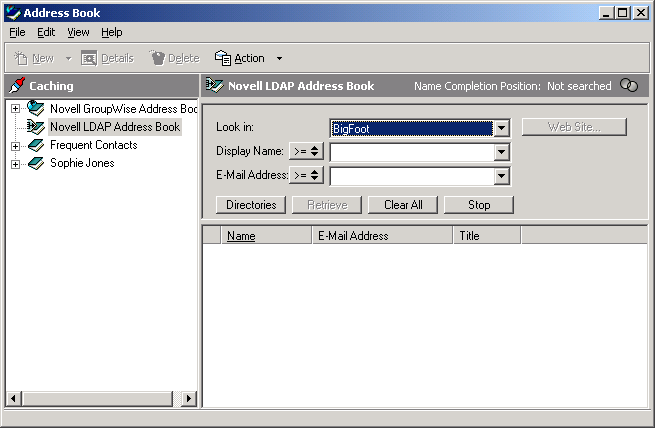This screenshot has height=428, width=655.
Task: Click the Retrieve button
Action: (327, 205)
